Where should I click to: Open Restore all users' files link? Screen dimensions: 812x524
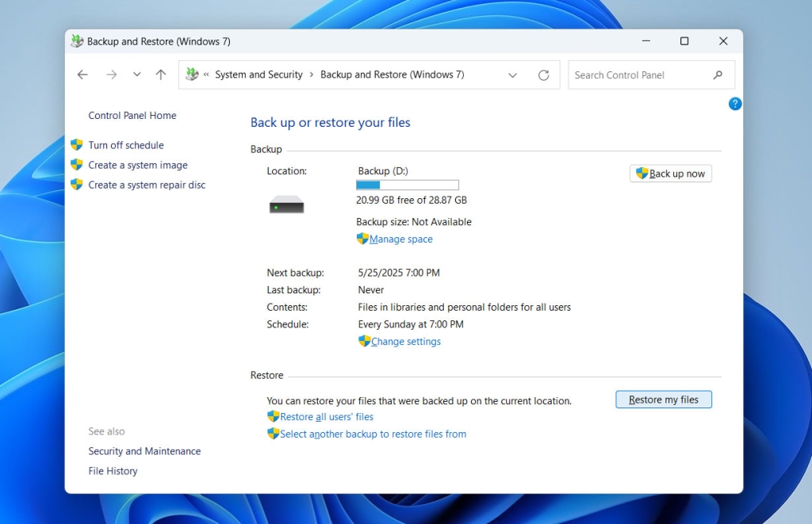(x=327, y=417)
